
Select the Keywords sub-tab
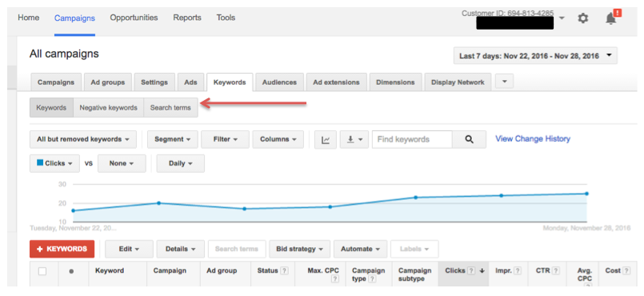(x=51, y=107)
